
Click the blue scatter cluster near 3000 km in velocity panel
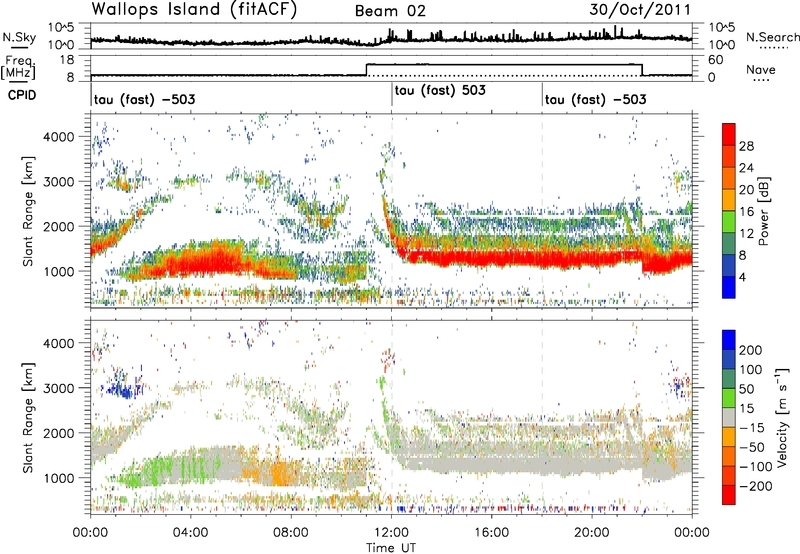[122, 390]
